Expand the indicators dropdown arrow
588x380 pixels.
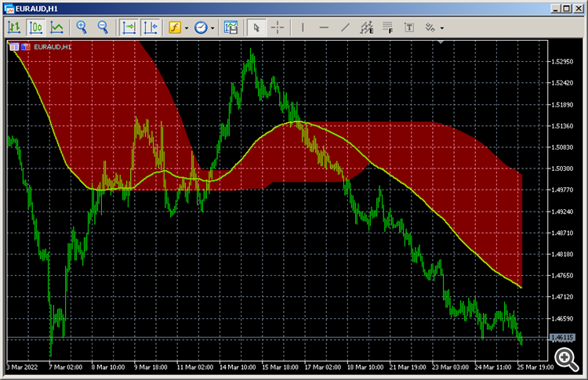click(187, 28)
